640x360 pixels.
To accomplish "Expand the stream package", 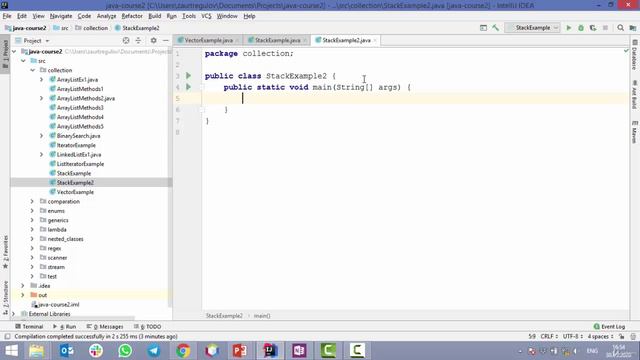I will click(x=32, y=267).
